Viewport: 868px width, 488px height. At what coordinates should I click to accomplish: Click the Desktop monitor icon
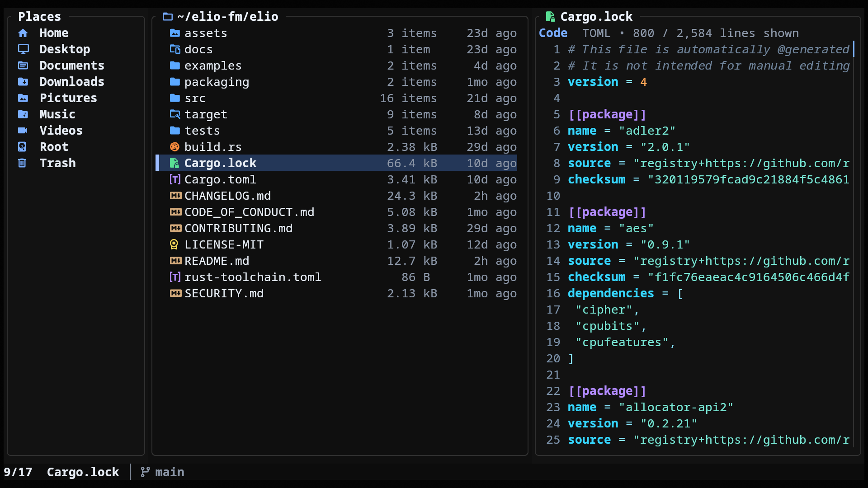coord(23,49)
